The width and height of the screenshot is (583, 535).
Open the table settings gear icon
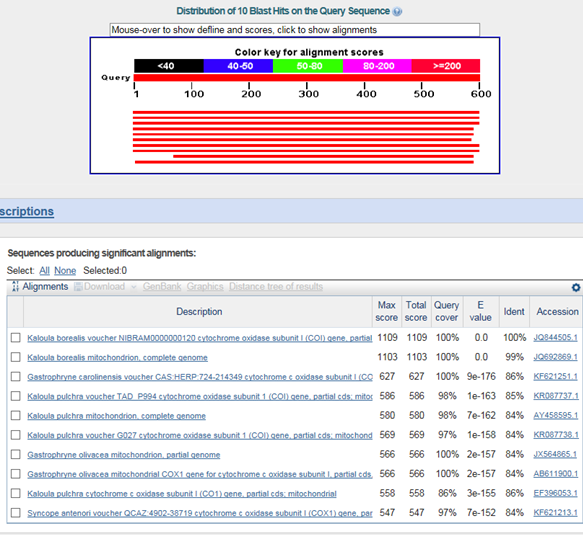(x=576, y=287)
